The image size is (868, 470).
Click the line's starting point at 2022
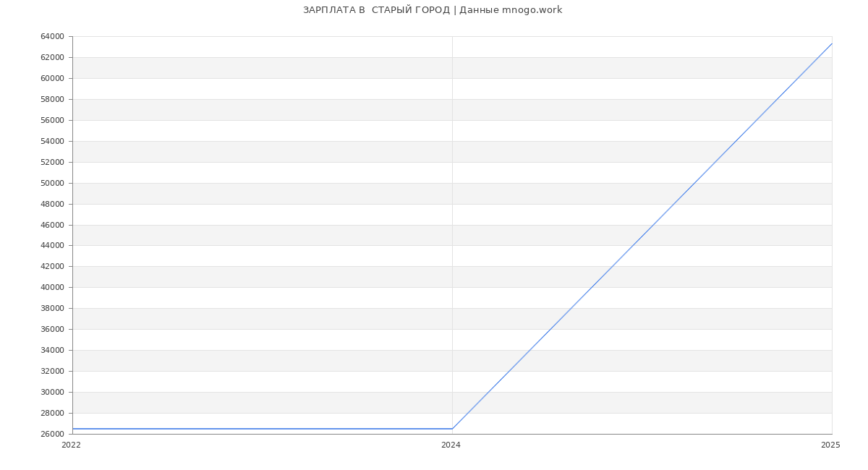(x=73, y=429)
